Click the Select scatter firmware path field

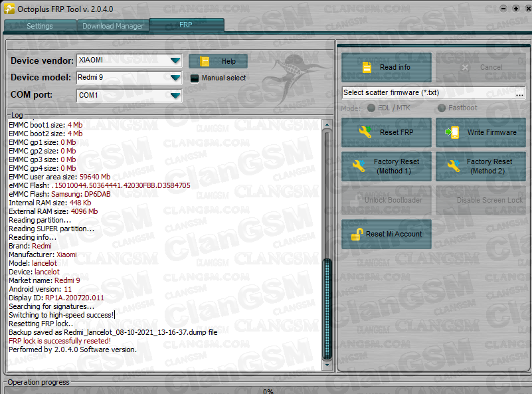click(x=428, y=92)
